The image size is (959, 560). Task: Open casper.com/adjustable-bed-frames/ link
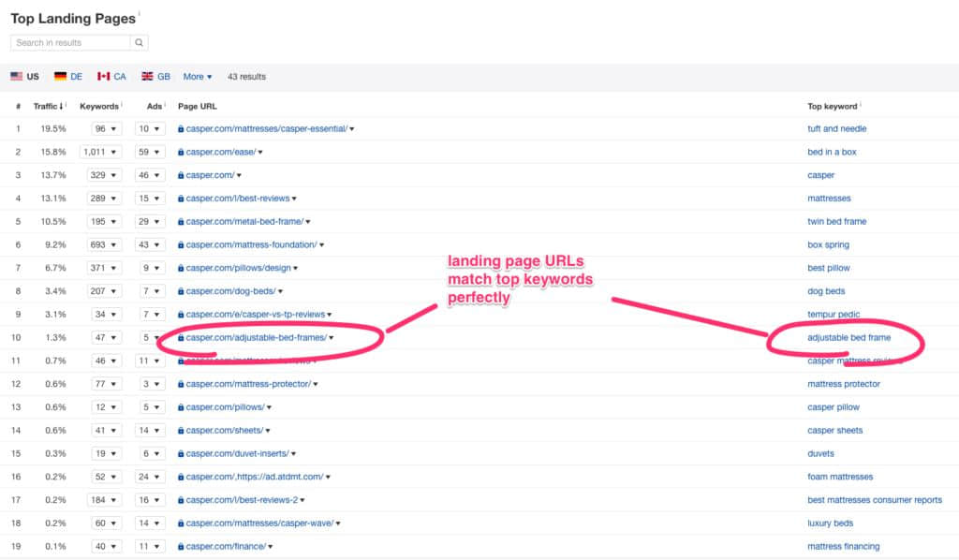[x=257, y=338]
